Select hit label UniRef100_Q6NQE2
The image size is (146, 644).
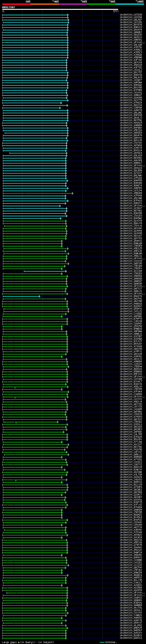click(131, 32)
